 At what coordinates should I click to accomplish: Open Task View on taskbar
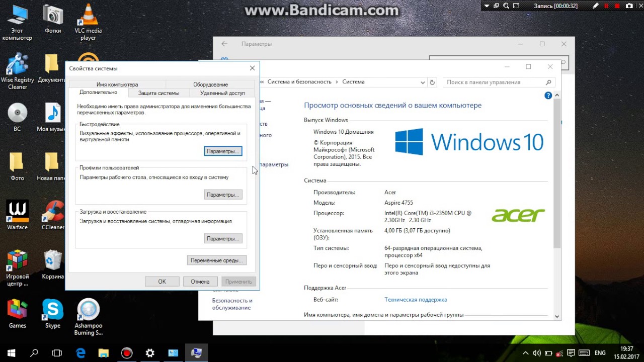coord(57,353)
